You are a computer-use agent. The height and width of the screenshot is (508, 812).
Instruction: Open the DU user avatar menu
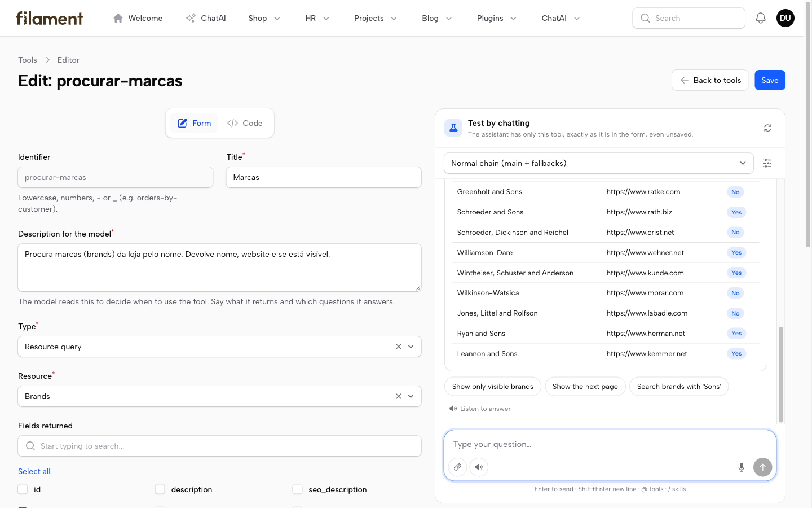click(x=785, y=18)
